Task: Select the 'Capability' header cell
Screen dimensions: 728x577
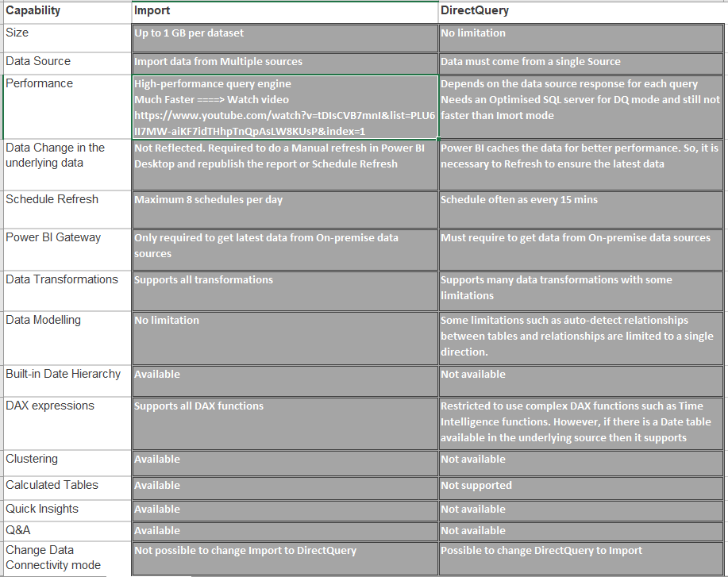Action: coord(66,12)
